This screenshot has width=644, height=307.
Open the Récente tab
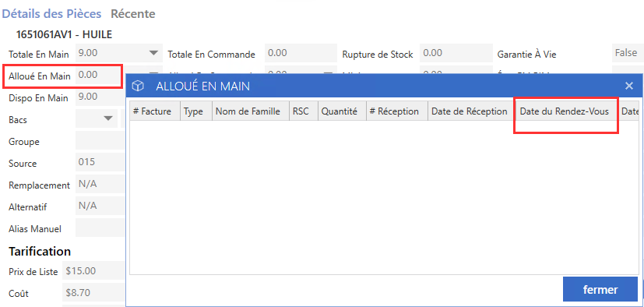(x=133, y=13)
